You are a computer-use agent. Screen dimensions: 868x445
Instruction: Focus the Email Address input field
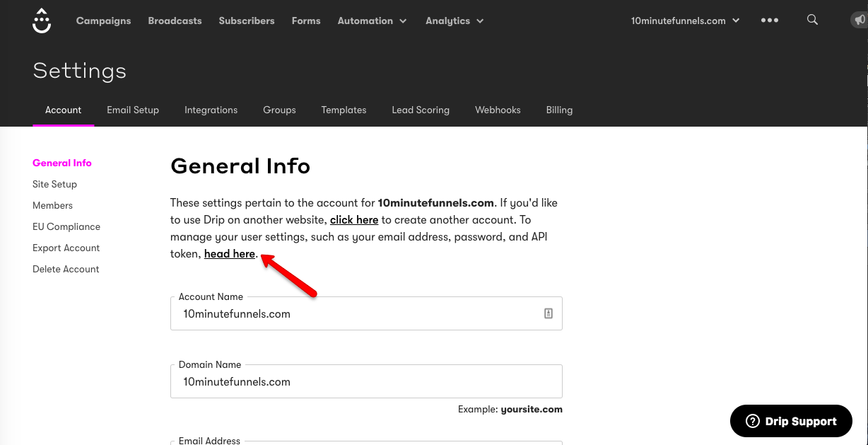tap(366, 441)
